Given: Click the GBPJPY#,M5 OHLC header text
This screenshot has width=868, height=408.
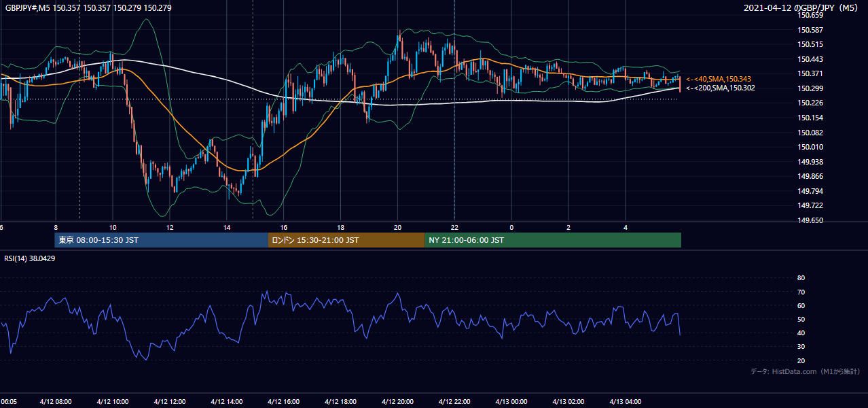Looking at the screenshot, I should 88,7.
